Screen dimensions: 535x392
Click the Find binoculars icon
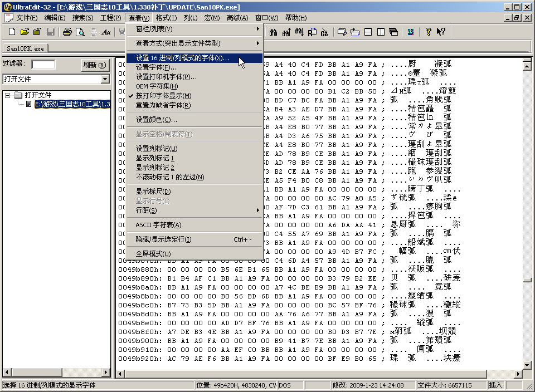[x=273, y=32]
